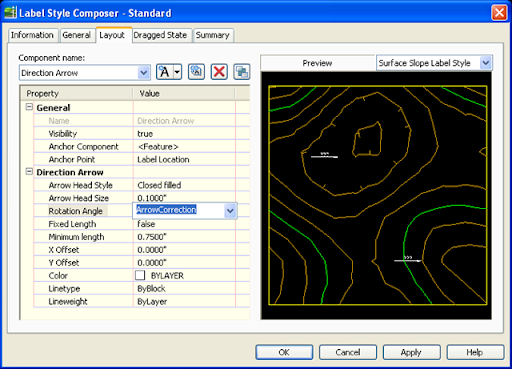512x369 pixels.
Task: Click the BYLAYER color swatch
Action: coord(140,275)
